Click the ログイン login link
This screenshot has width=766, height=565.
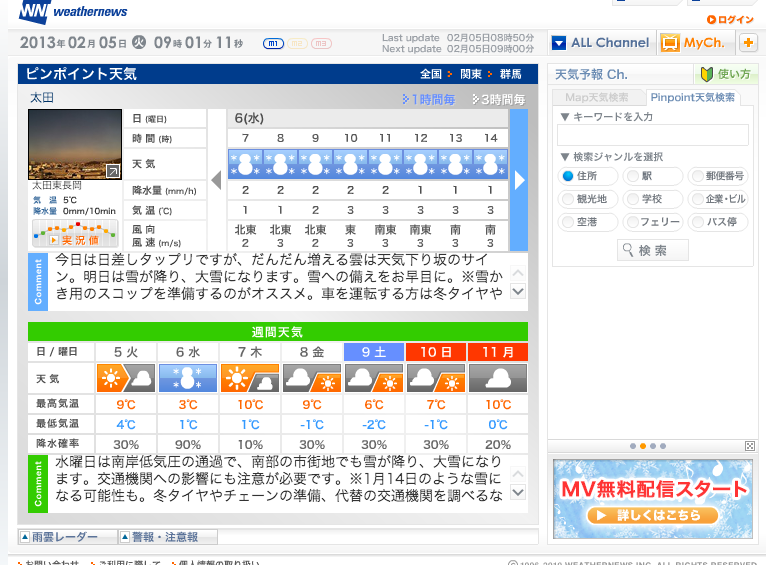pos(730,20)
